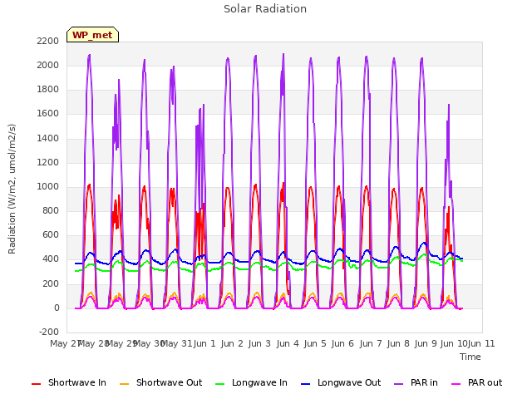Viewport: 532px width, 399px height.
Task: Select the Longwave In legend entry
Action: [x=251, y=382]
